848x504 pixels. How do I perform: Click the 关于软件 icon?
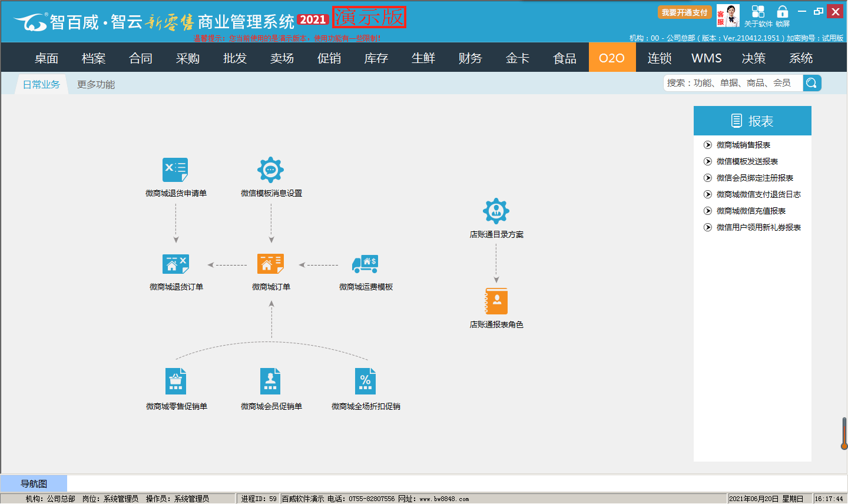pos(758,12)
